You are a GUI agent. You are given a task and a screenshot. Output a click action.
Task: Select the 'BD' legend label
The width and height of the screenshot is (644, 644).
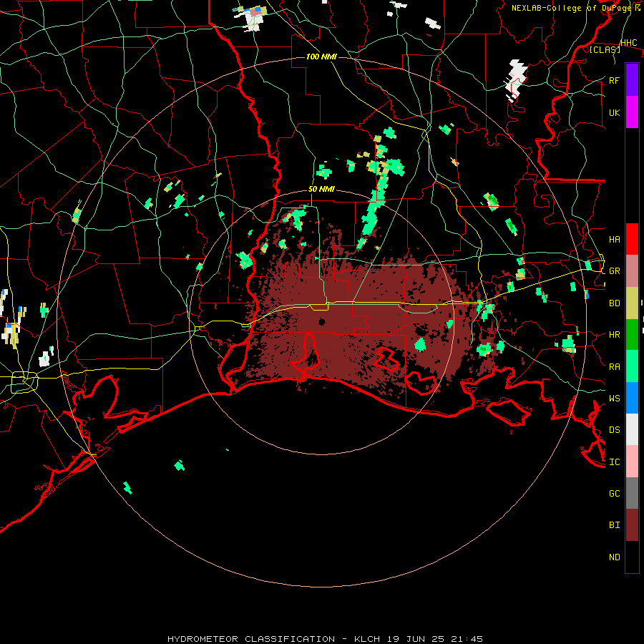pyautogui.click(x=615, y=303)
